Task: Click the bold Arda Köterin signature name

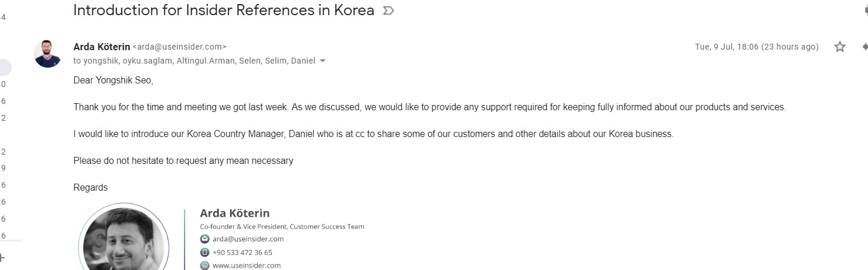Action: pos(235,213)
